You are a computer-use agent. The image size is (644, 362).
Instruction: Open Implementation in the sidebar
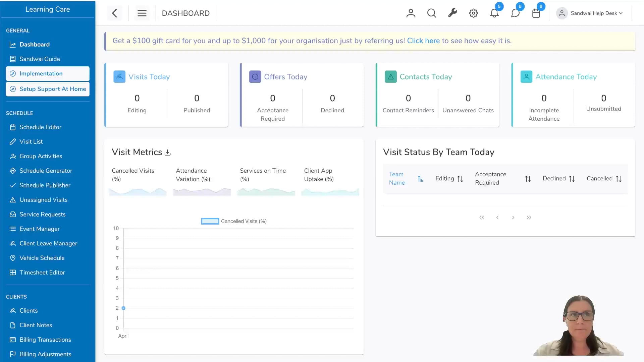click(x=48, y=73)
